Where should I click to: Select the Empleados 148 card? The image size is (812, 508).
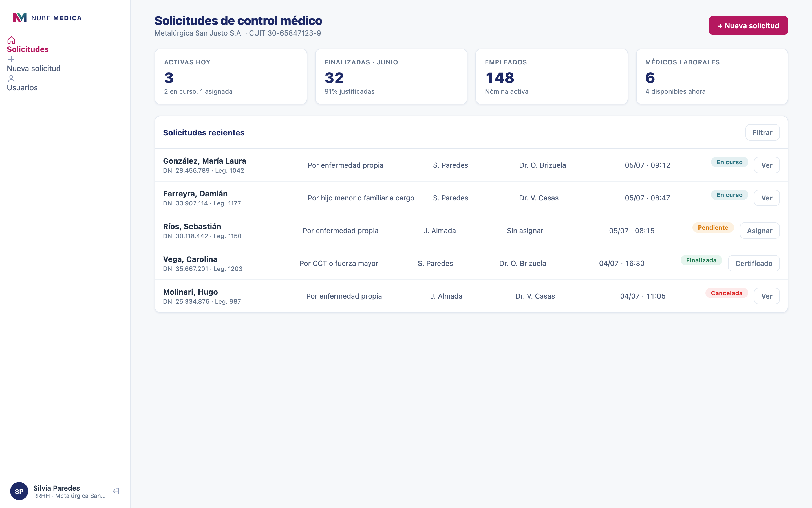551,76
